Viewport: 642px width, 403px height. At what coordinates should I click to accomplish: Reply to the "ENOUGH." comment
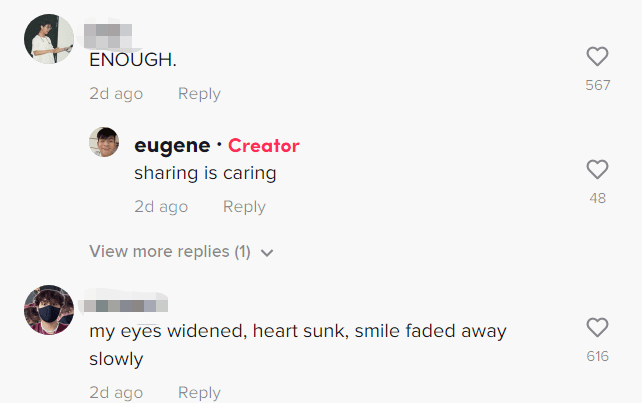(199, 93)
